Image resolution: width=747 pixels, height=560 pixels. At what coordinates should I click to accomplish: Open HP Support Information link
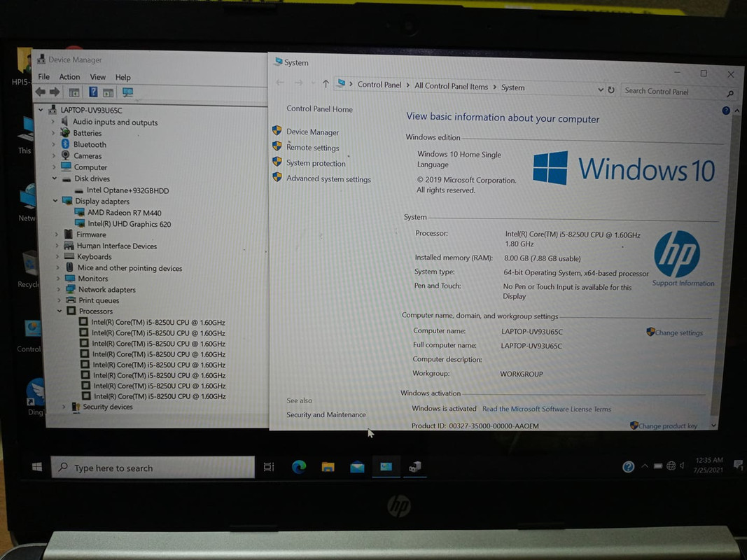(x=683, y=283)
